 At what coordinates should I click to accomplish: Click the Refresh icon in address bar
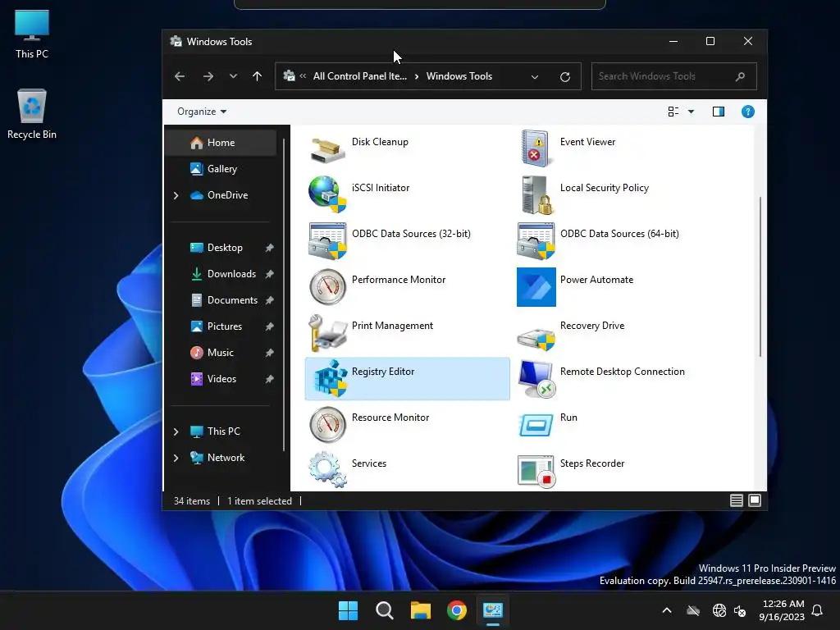coord(564,76)
